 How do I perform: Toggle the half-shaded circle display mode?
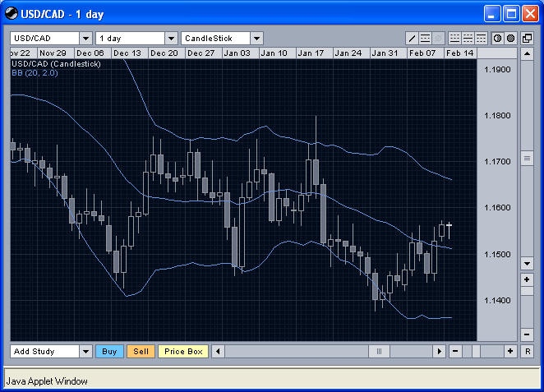[x=497, y=38]
